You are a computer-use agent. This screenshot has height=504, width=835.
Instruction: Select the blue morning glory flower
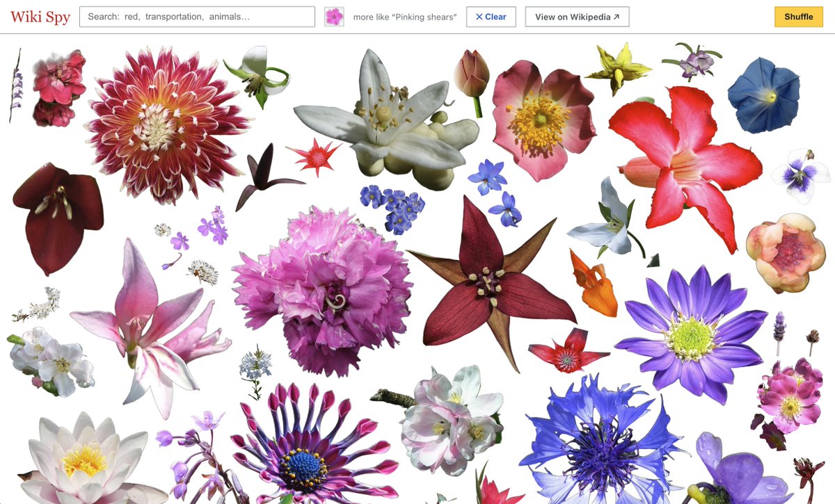[x=763, y=95]
